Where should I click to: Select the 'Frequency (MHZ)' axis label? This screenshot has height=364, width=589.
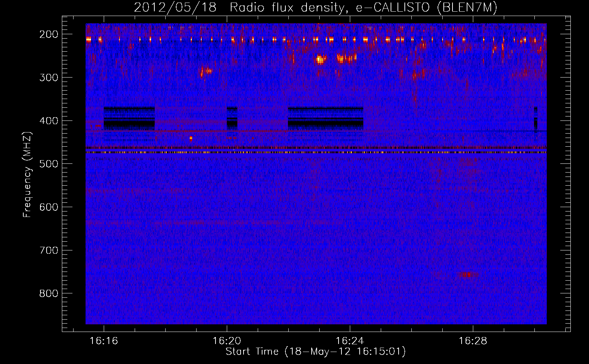click(27, 175)
